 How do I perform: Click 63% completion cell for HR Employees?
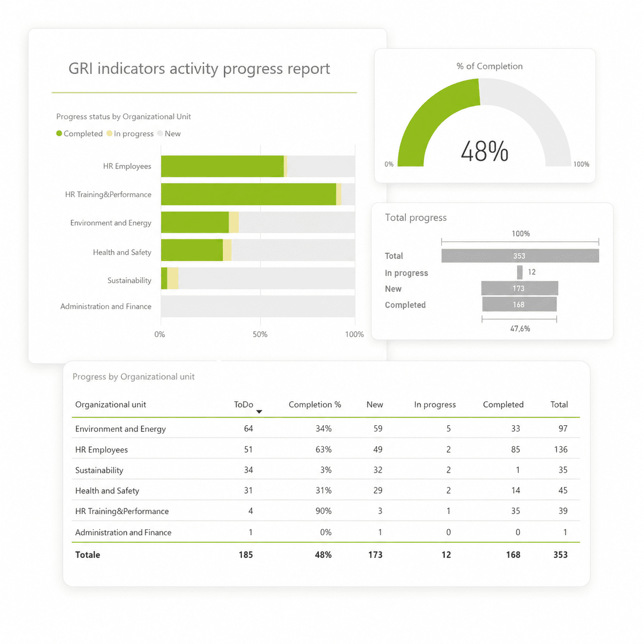[324, 449]
